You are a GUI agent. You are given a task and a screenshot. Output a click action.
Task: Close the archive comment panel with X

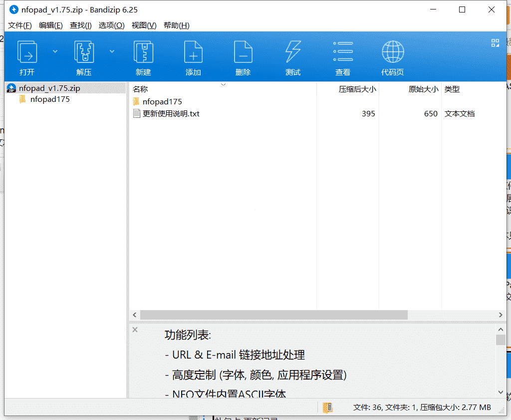pyautogui.click(x=135, y=330)
